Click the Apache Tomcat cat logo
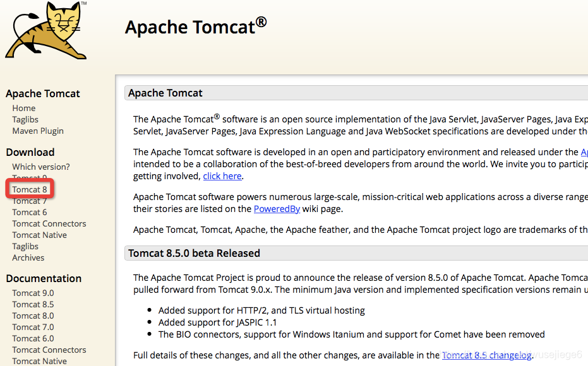The height and width of the screenshot is (366, 588). [47, 30]
